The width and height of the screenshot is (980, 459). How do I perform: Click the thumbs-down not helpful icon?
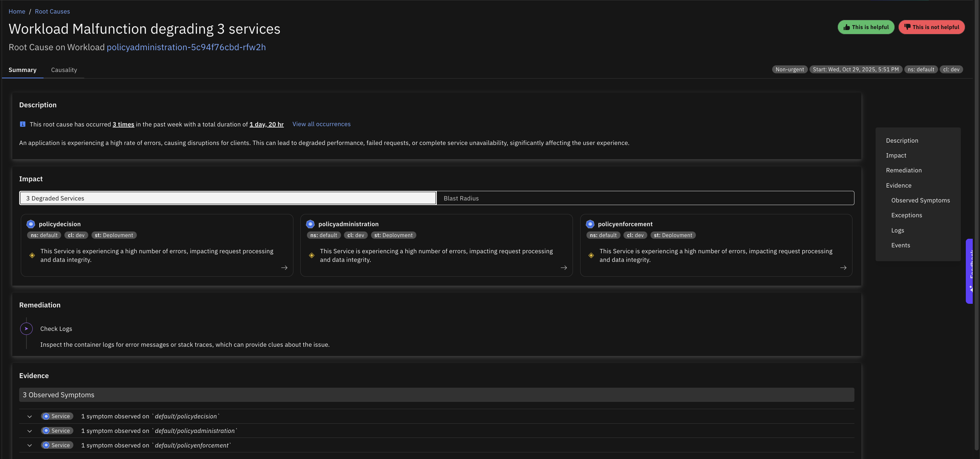click(907, 27)
